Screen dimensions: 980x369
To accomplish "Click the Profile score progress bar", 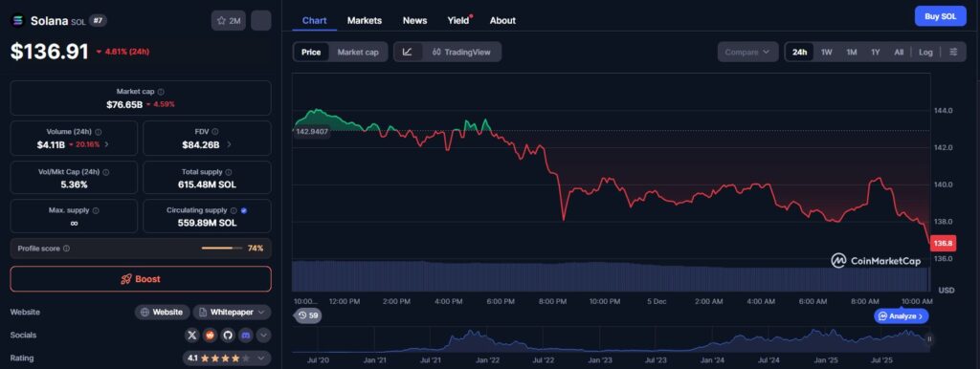I will (x=222, y=248).
